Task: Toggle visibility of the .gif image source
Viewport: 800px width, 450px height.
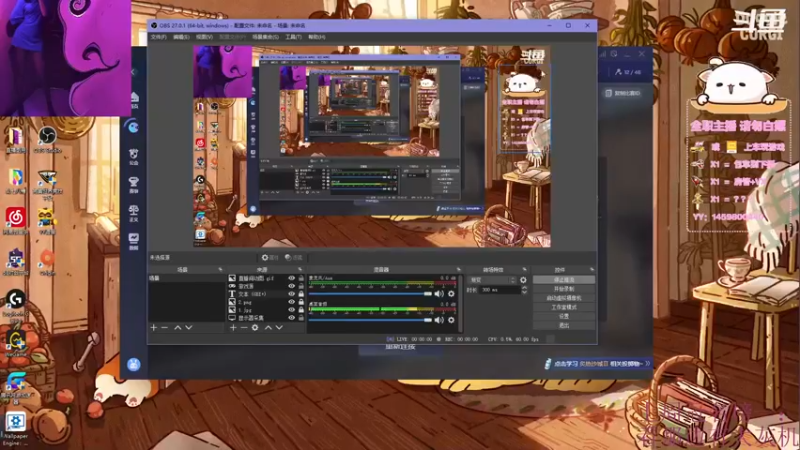Action: tap(291, 278)
